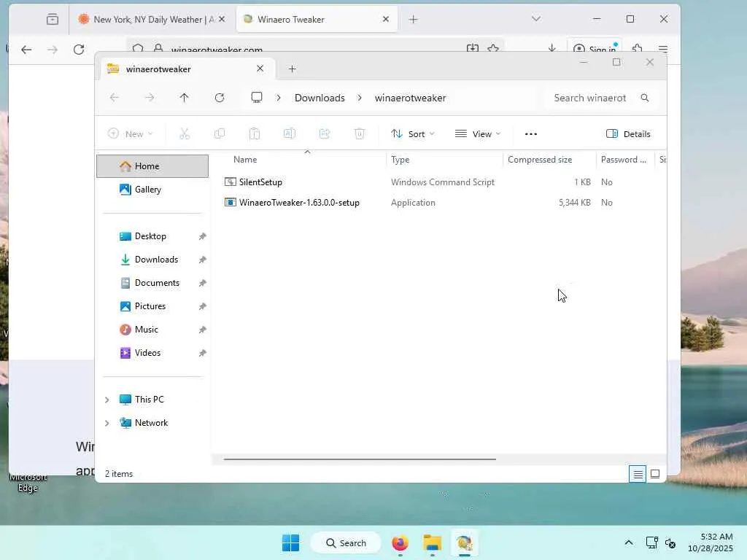Image resolution: width=747 pixels, height=560 pixels.
Task: Switch to details list view icon in status bar
Action: pyautogui.click(x=638, y=474)
